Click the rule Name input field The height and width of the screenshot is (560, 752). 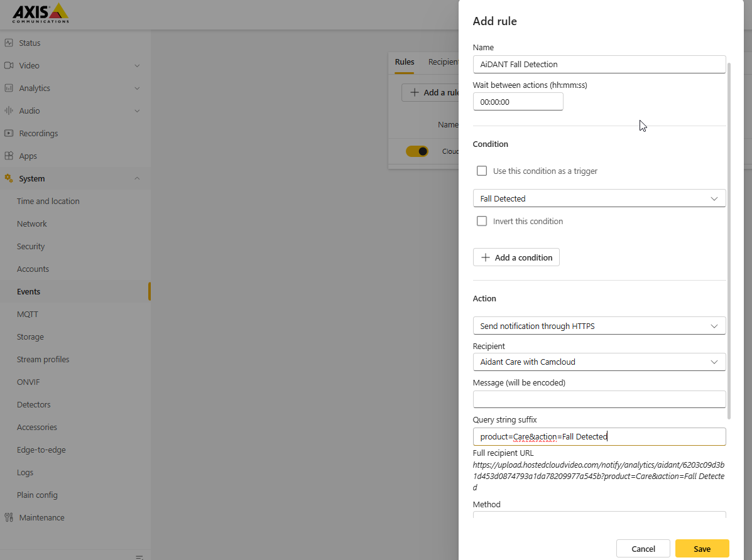tap(599, 64)
